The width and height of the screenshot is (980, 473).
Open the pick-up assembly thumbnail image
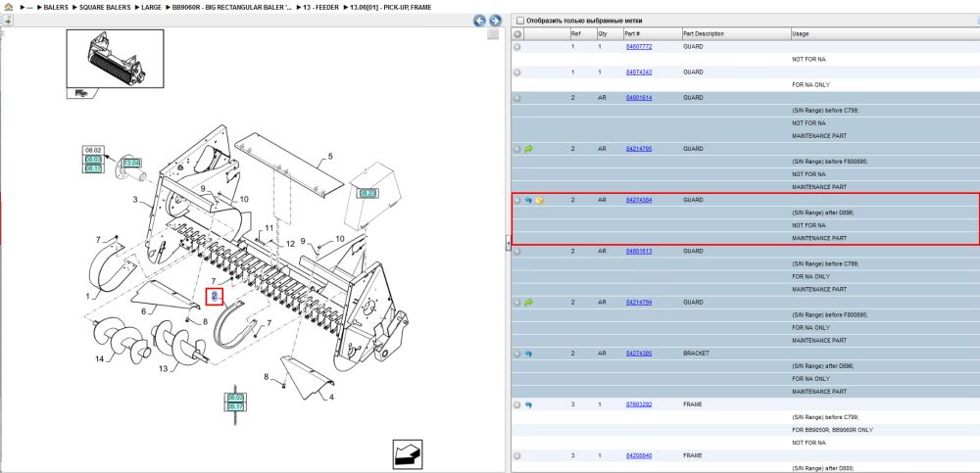(x=115, y=58)
